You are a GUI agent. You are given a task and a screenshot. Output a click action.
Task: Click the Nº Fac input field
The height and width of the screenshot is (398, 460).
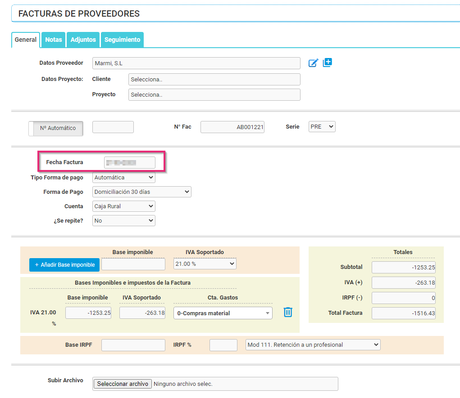232,127
